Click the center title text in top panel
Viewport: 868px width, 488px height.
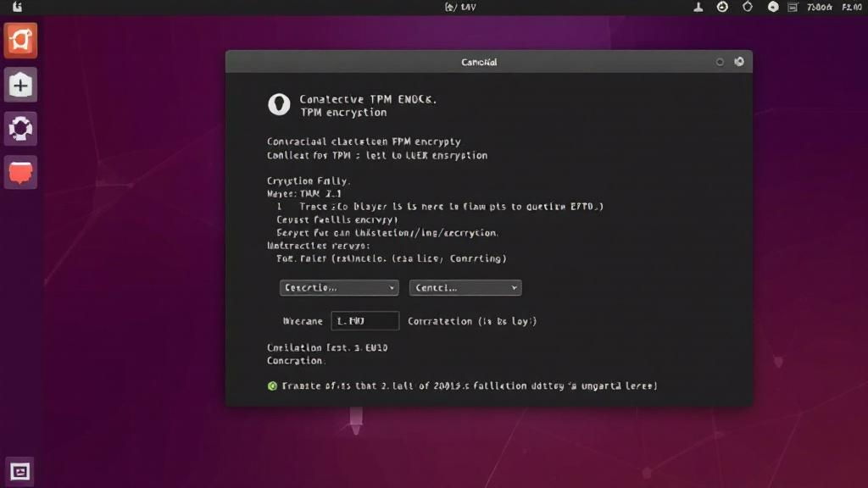460,7
